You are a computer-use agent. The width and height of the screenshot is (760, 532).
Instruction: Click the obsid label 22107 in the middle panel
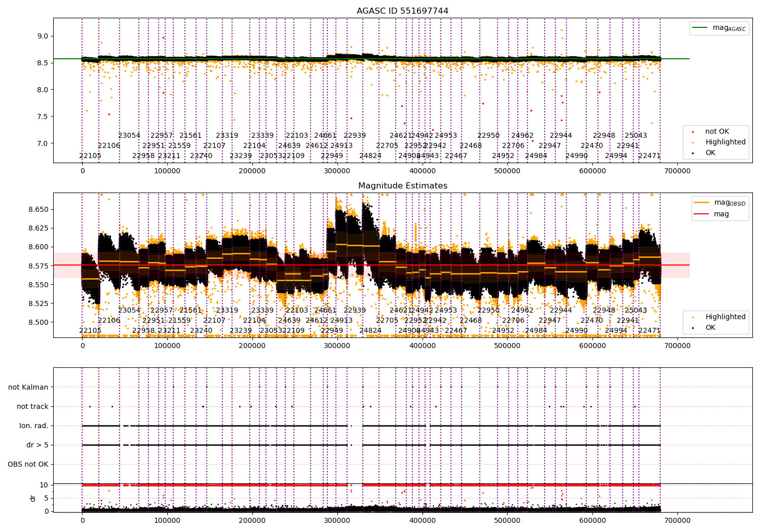coord(214,321)
